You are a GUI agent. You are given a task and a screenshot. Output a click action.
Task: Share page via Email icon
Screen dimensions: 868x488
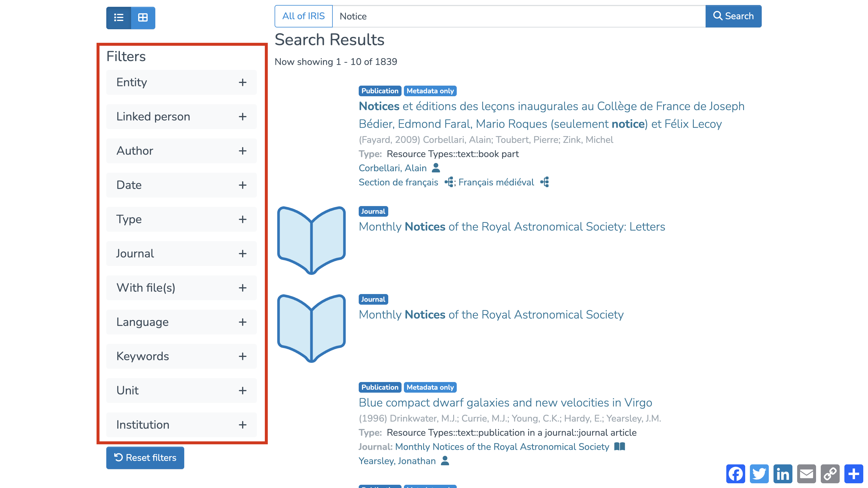806,474
